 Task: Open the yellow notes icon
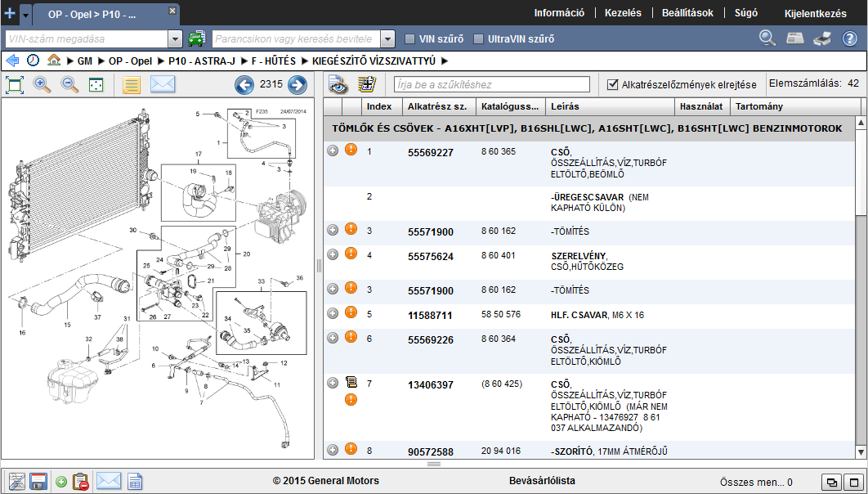coord(132,85)
